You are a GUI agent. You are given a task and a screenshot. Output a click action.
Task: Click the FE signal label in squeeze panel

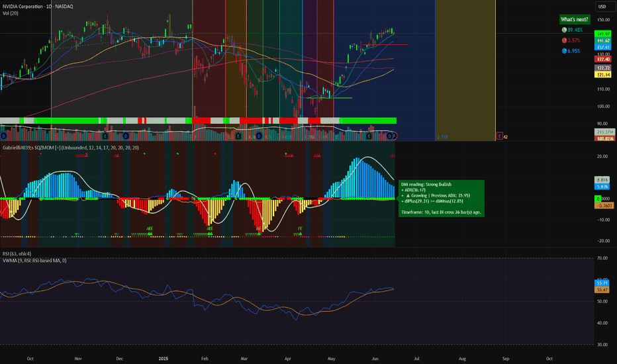click(x=301, y=228)
